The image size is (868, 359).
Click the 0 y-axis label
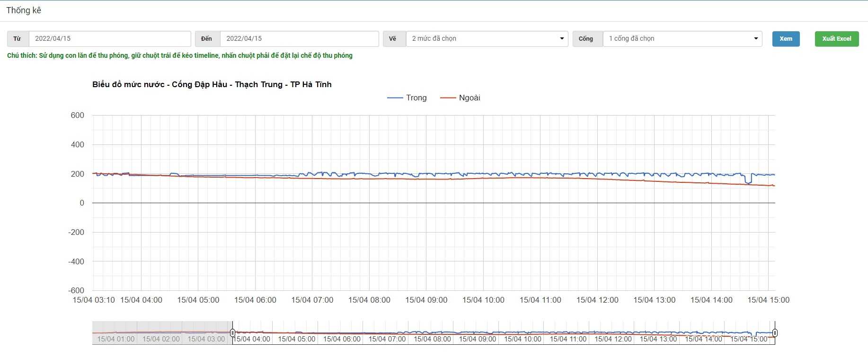click(x=82, y=203)
